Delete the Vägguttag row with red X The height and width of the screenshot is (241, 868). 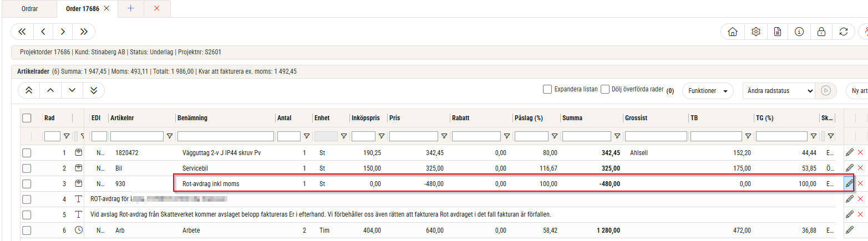tap(861, 152)
